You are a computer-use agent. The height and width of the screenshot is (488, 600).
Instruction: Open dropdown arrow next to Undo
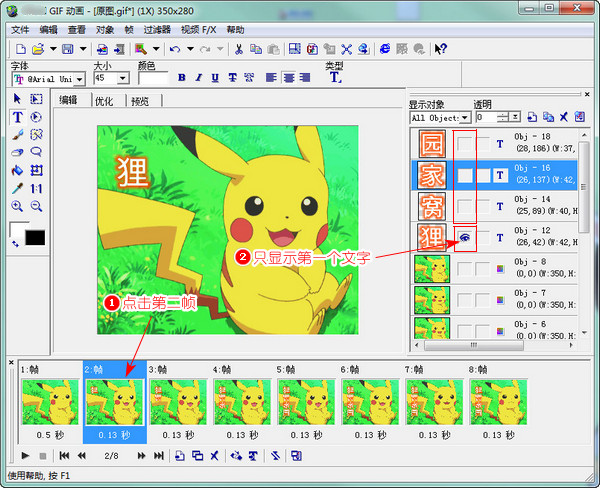click(190, 49)
